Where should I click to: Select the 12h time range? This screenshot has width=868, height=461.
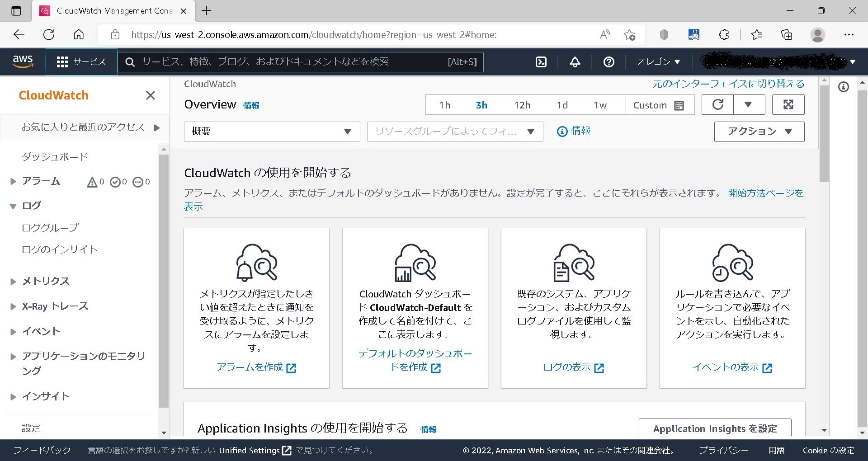(x=522, y=105)
